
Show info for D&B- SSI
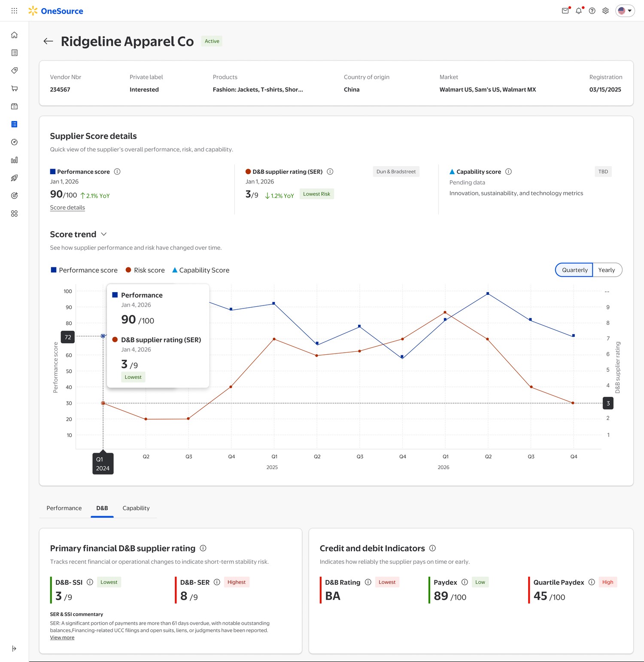click(90, 582)
